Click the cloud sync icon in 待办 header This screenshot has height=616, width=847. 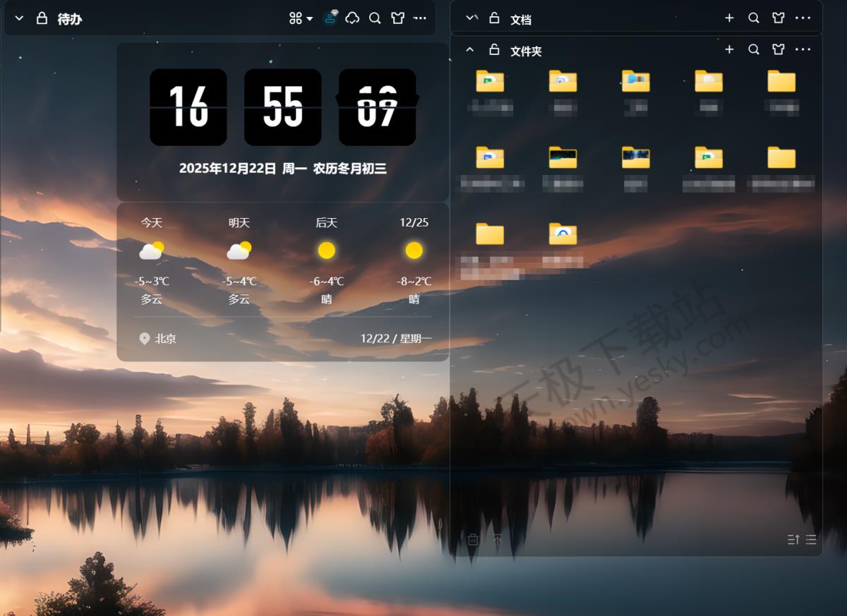point(352,18)
